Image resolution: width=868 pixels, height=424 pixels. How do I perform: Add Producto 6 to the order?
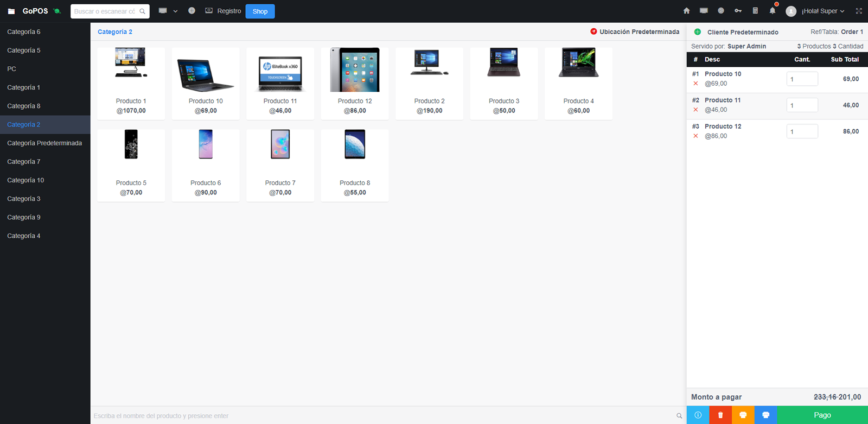[x=206, y=165]
